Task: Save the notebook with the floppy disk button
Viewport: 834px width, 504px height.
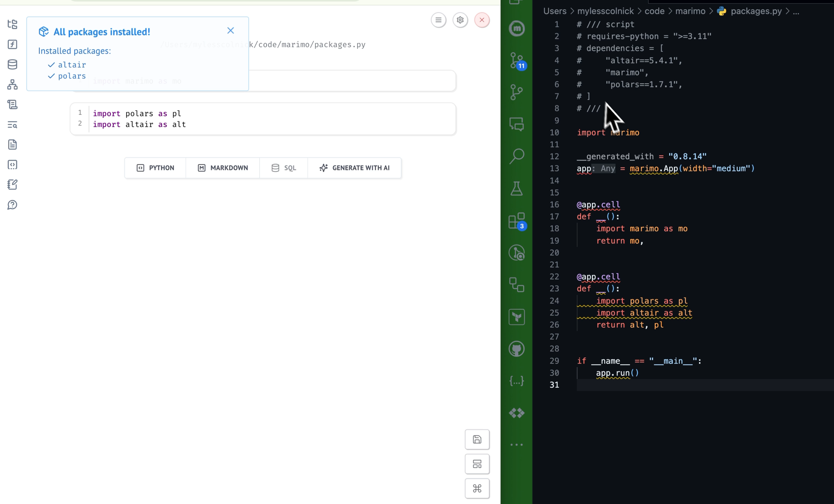Action: point(477,439)
